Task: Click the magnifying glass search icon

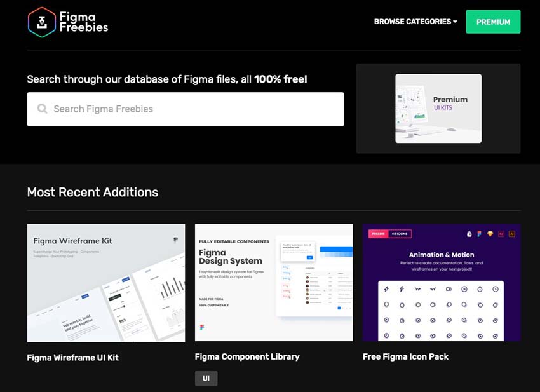Action: pos(43,109)
